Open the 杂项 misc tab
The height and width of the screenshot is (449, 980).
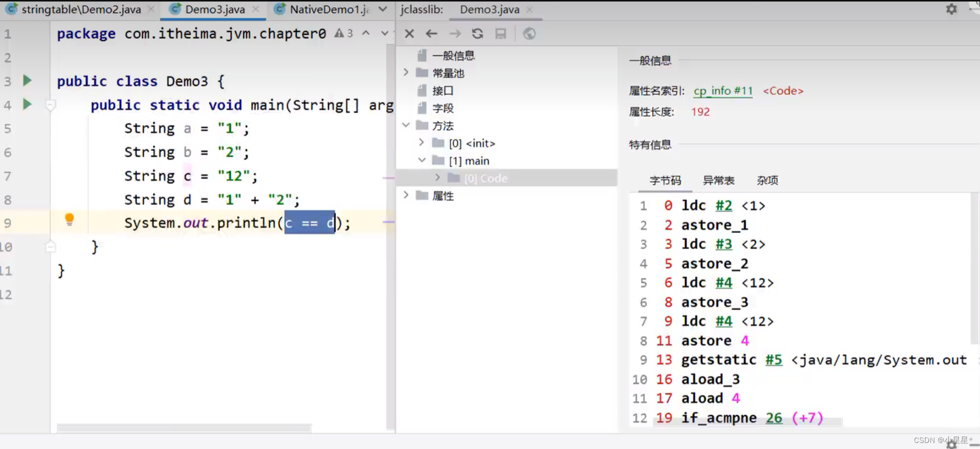coord(767,180)
